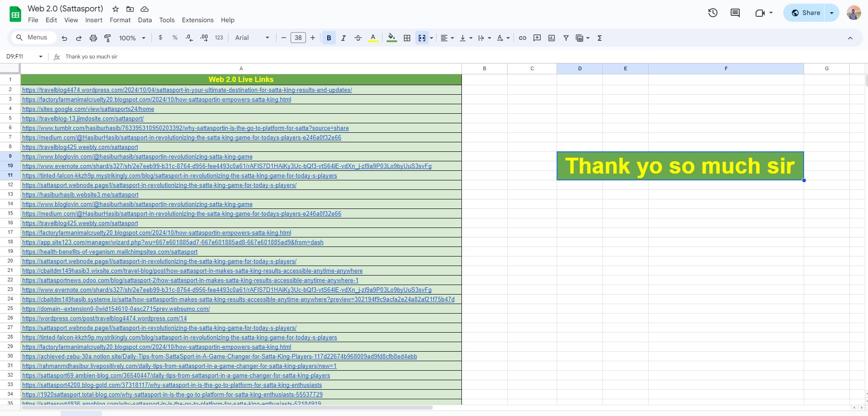Image resolution: width=868 pixels, height=416 pixels.
Task: Expand the Share options arrow
Action: pos(832,13)
